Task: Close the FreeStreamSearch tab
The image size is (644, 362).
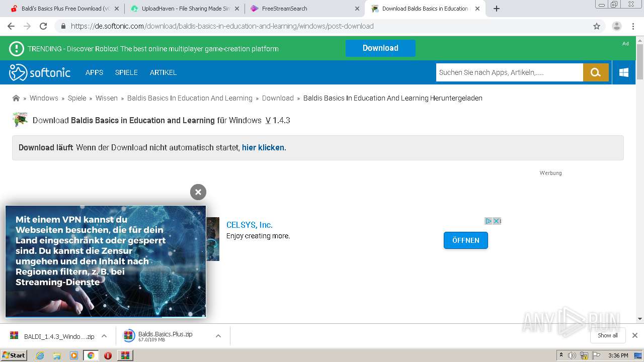Action: (357, 9)
